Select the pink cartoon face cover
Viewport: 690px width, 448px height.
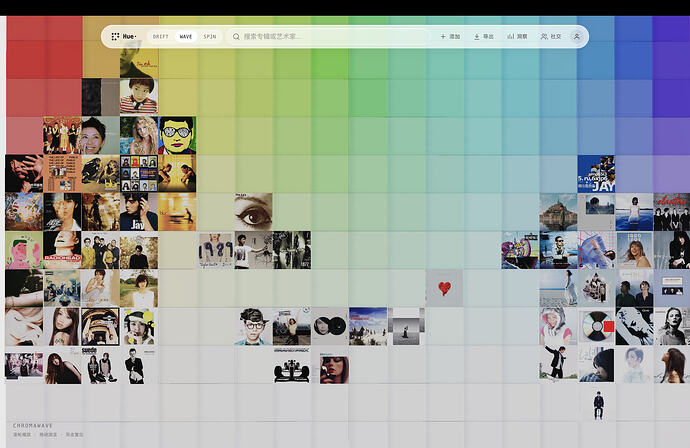coord(24,250)
